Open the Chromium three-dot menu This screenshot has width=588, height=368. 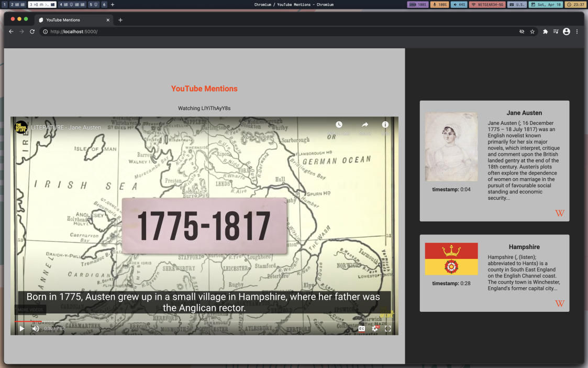click(x=577, y=31)
